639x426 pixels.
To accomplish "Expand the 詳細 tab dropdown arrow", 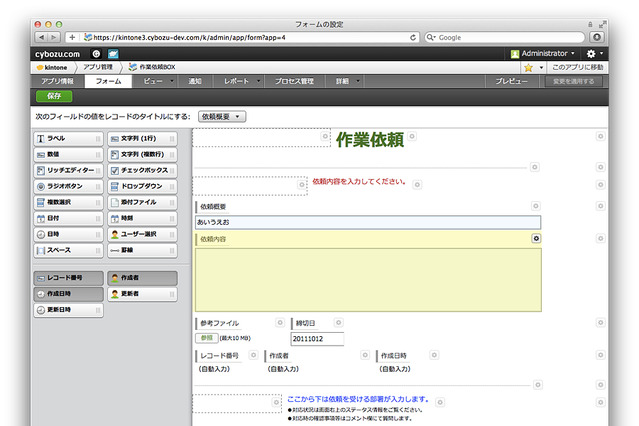I will click(x=358, y=81).
